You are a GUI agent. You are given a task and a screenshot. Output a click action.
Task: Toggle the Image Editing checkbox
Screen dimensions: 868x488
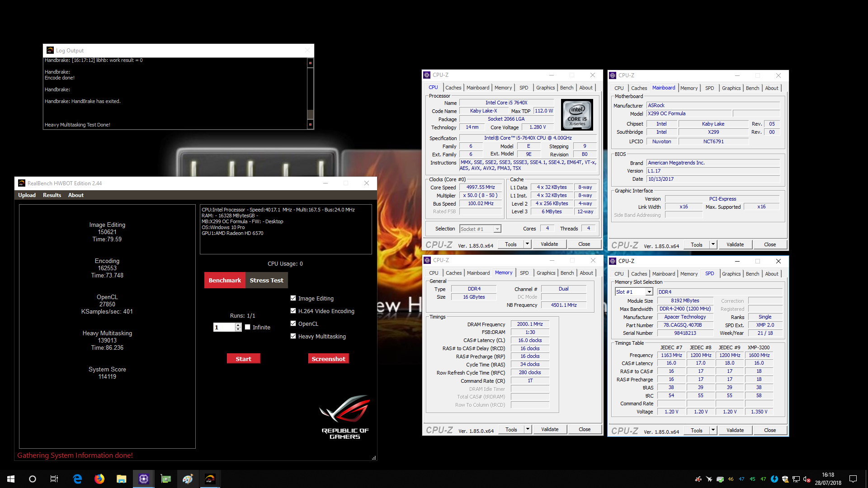pyautogui.click(x=293, y=298)
